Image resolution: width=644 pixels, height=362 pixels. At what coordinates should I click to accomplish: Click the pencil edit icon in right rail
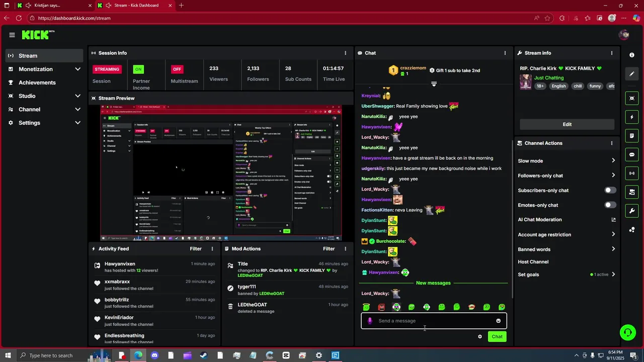[x=632, y=74]
